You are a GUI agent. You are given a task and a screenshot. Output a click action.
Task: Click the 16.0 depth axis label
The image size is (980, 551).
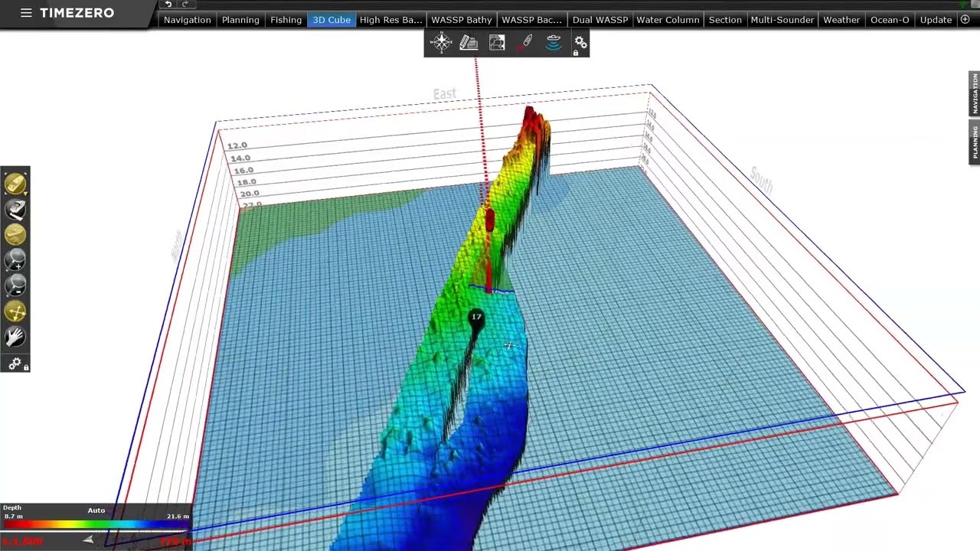click(243, 170)
